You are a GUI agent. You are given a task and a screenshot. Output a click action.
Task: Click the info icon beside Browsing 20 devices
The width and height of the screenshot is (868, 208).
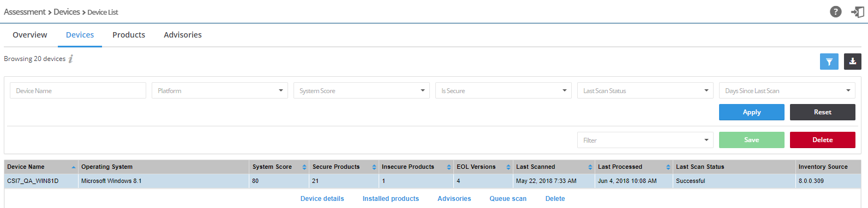pyautogui.click(x=71, y=59)
